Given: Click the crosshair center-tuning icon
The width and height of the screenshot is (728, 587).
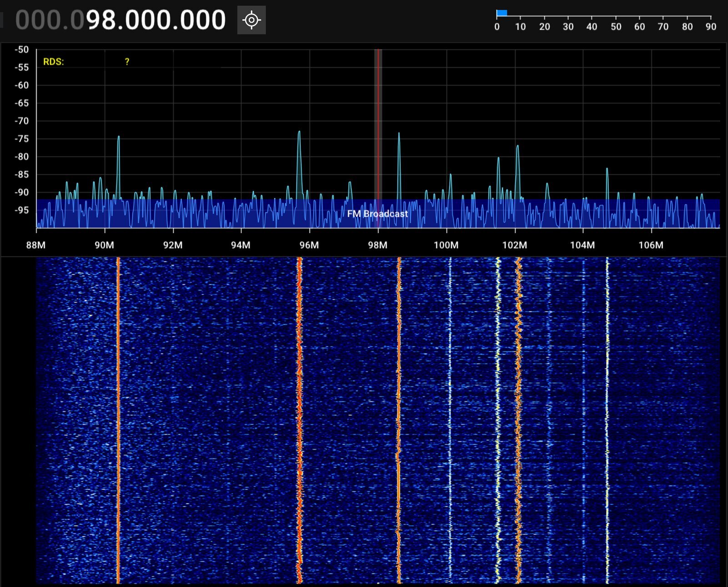Looking at the screenshot, I should [251, 20].
